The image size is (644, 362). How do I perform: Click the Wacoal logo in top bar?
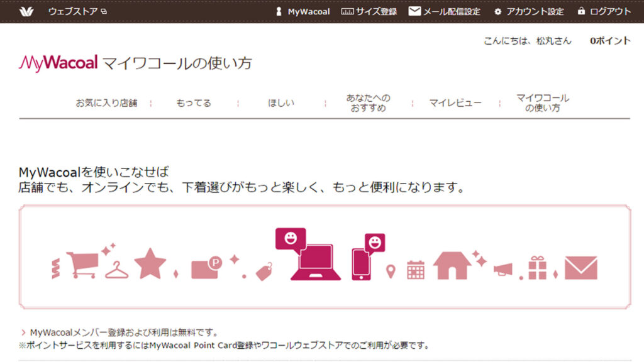pos(26,11)
